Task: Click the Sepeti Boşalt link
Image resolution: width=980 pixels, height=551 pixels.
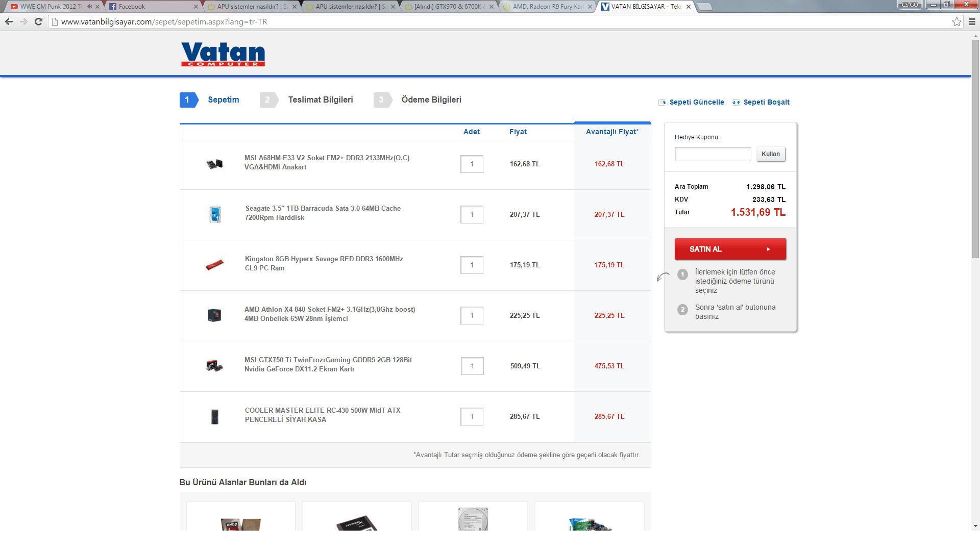Action: pyautogui.click(x=766, y=102)
